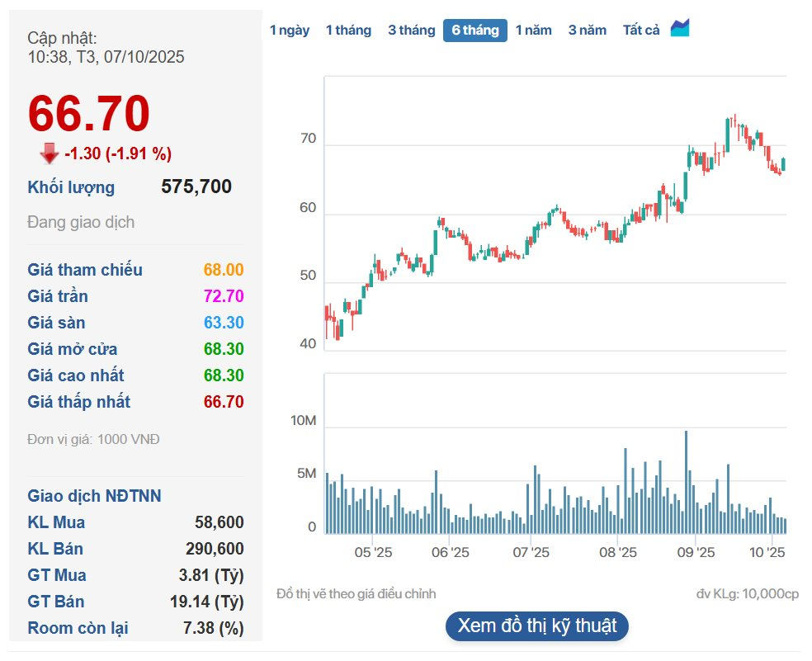Click the red down arrow price indicator
This screenshot has width=812, height=661.
point(50,153)
